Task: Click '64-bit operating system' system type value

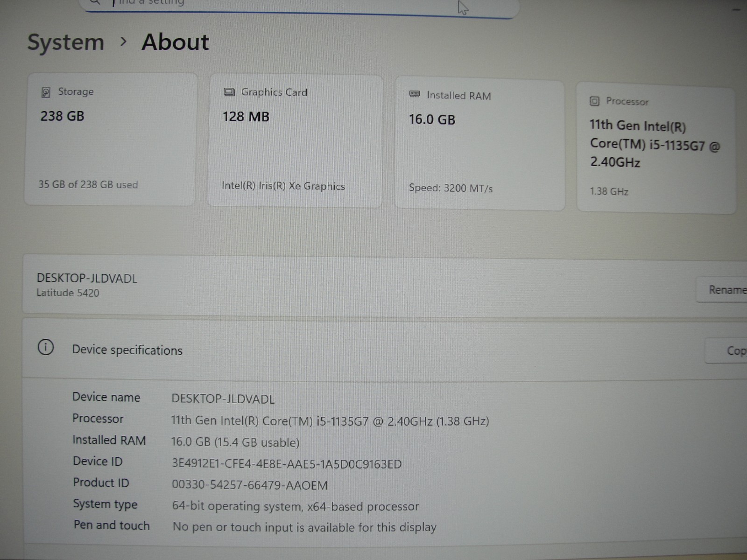Action: [x=296, y=506]
